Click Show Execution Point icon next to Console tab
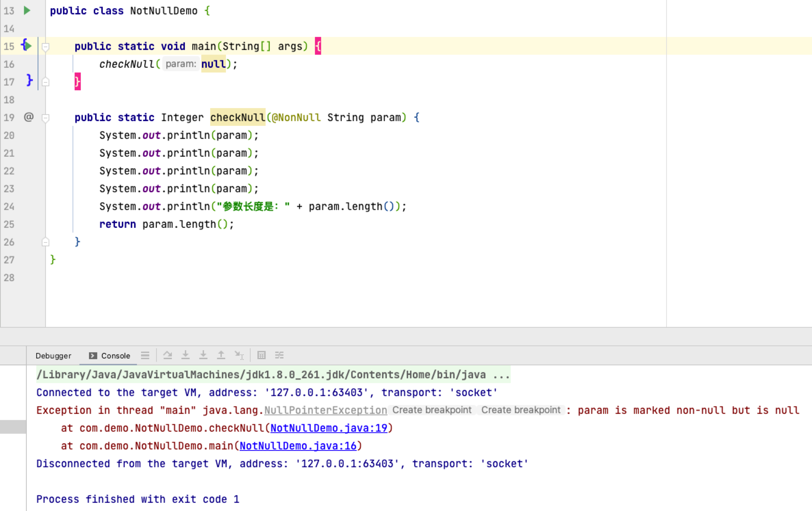Viewport: 812px width, 511px height. click(x=145, y=355)
